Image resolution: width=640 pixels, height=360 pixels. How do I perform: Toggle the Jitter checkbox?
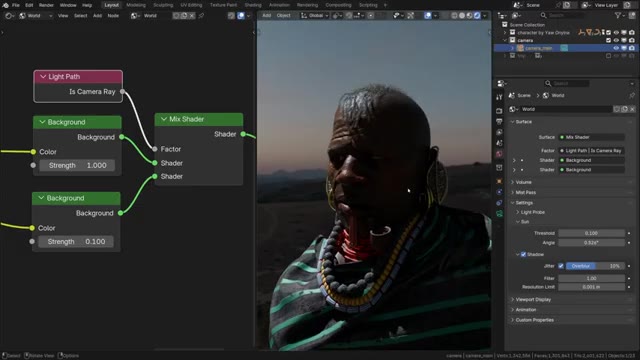pyautogui.click(x=561, y=266)
